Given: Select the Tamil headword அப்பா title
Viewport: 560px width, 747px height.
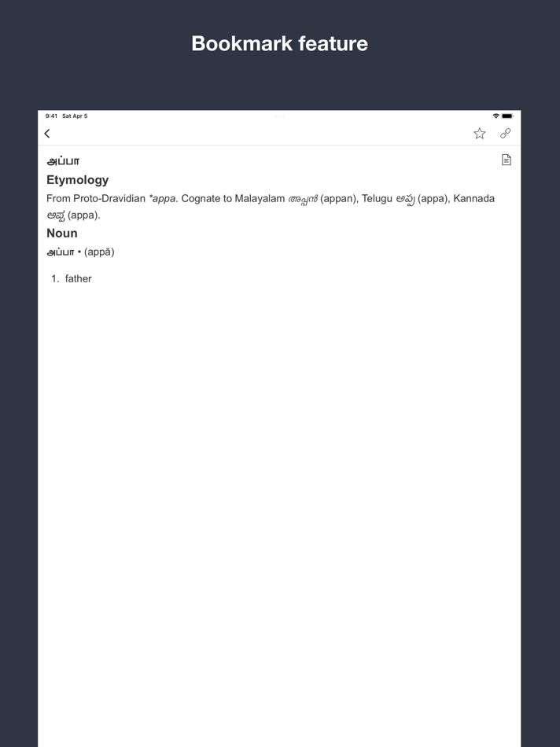Looking at the screenshot, I should 63,161.
